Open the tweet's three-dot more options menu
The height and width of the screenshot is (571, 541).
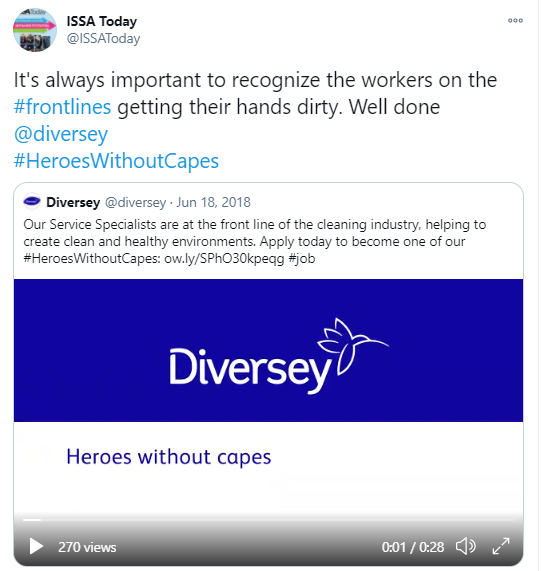(515, 21)
